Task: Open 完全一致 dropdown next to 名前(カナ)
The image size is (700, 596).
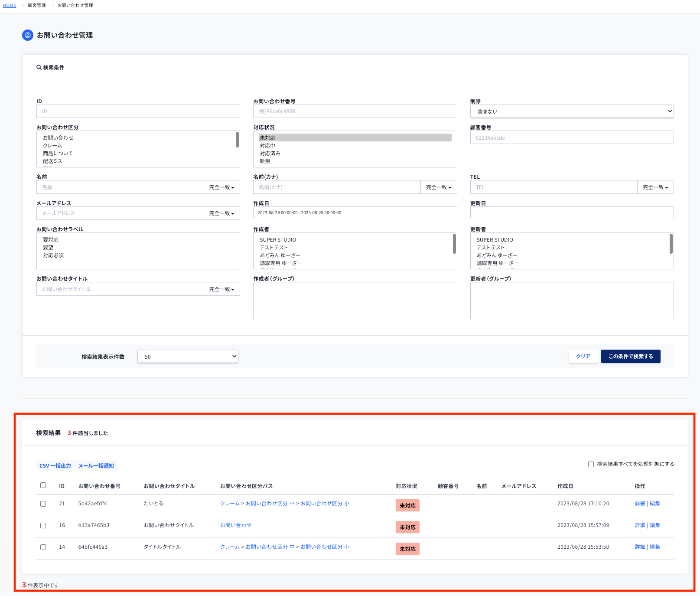Action: (439, 187)
